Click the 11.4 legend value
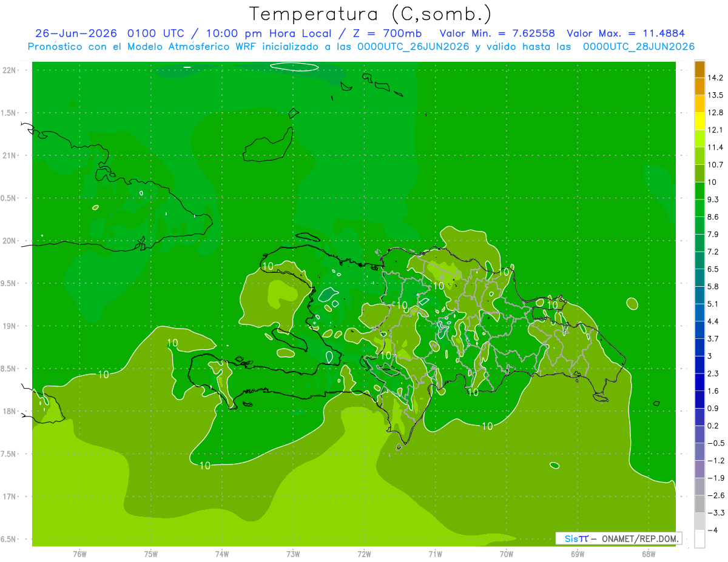This screenshot has width=728, height=562. click(715, 147)
